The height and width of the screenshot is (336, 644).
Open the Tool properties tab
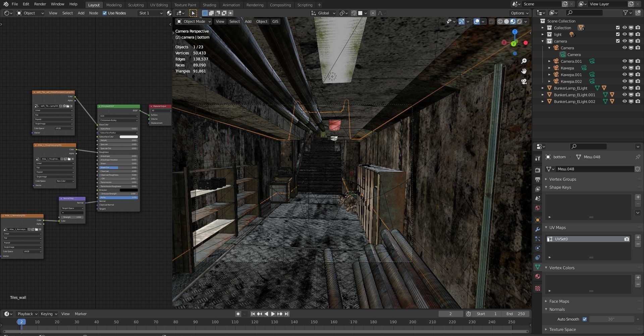click(x=538, y=158)
